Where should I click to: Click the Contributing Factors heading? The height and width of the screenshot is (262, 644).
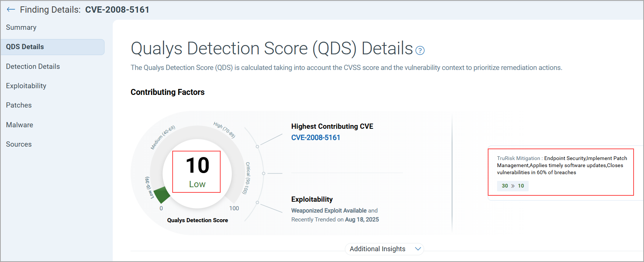point(167,92)
